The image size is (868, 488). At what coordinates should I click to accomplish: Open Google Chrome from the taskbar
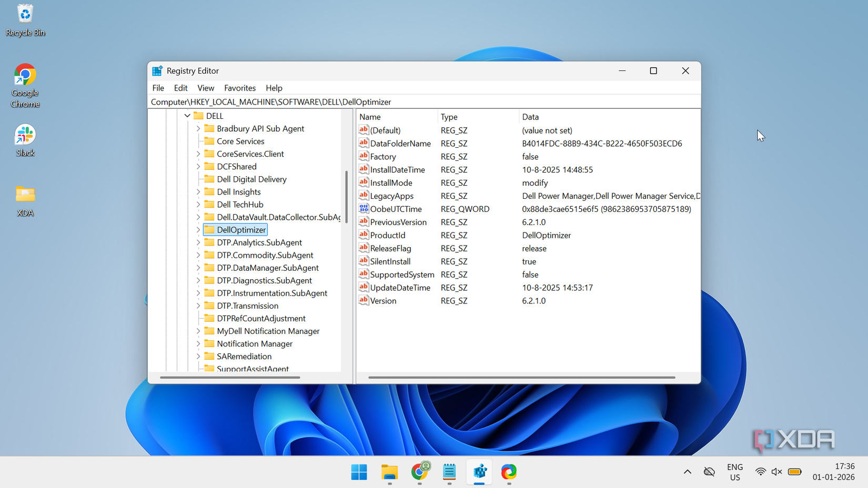point(420,472)
